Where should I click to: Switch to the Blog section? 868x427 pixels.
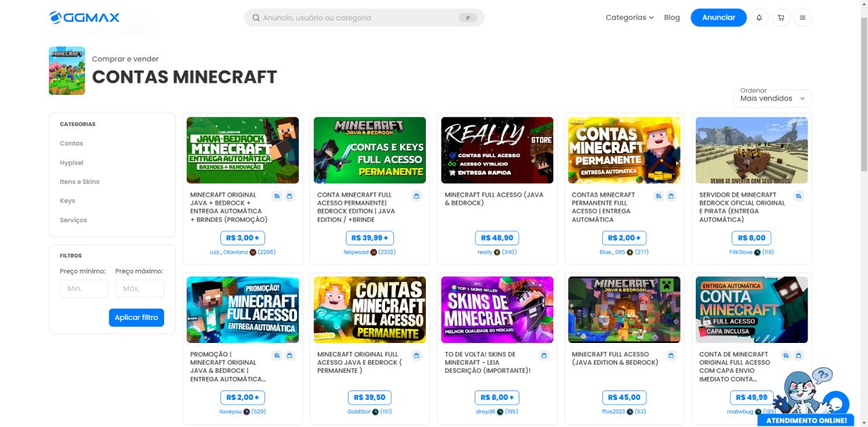coord(671,18)
